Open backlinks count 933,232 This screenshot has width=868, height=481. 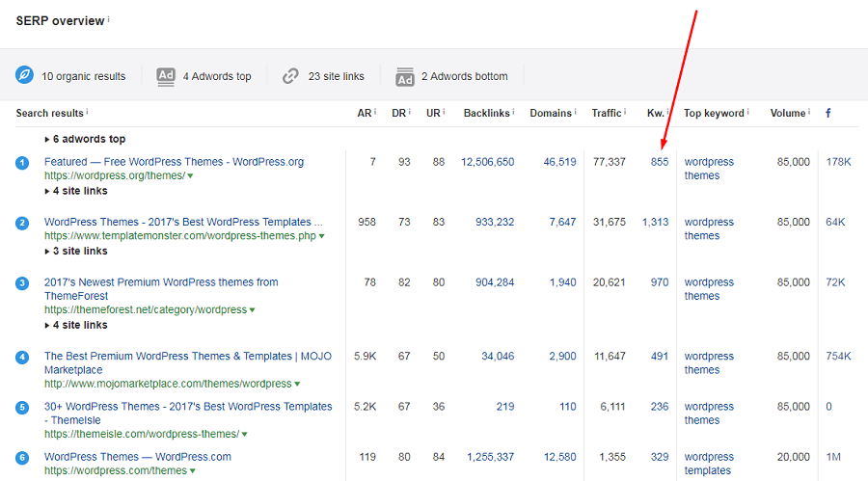tap(495, 222)
